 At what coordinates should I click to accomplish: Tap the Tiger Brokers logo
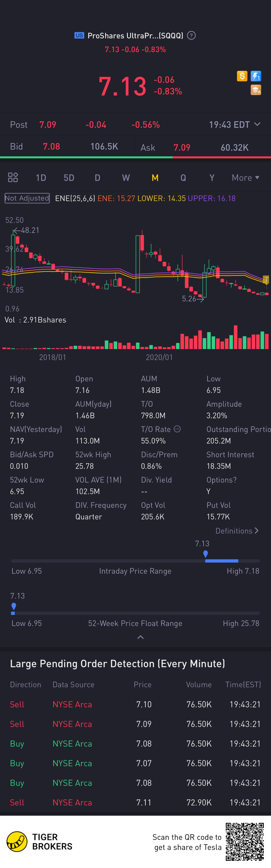tap(17, 841)
